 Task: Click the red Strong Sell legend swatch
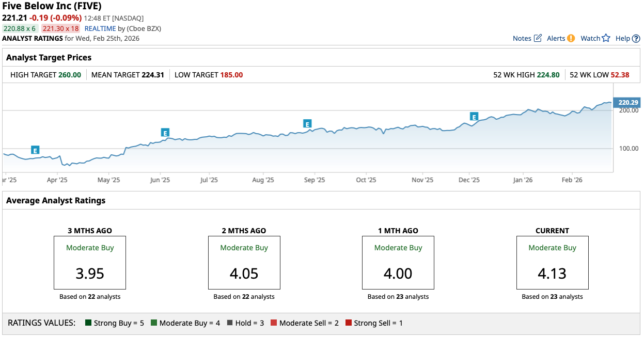(x=349, y=323)
